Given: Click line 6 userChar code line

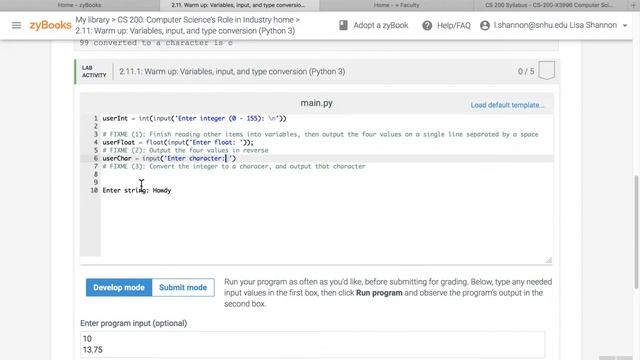Looking at the screenshot, I should (x=169, y=158).
